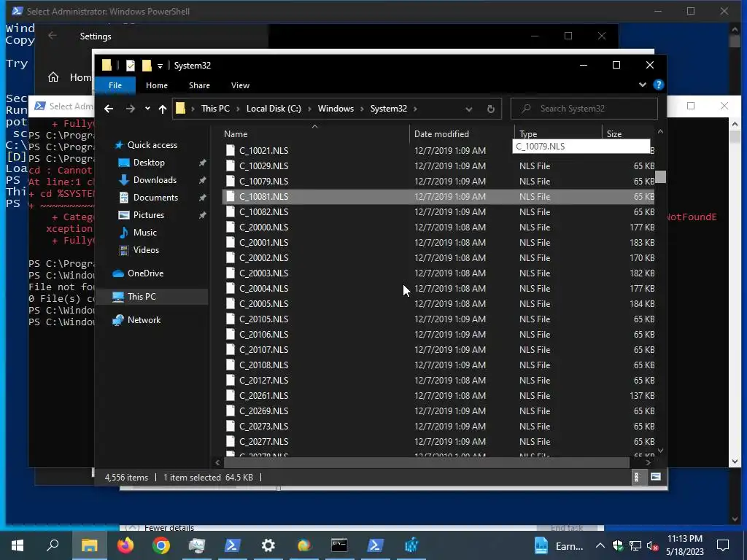
Task: Open the Home ribbon tab
Action: pos(157,85)
